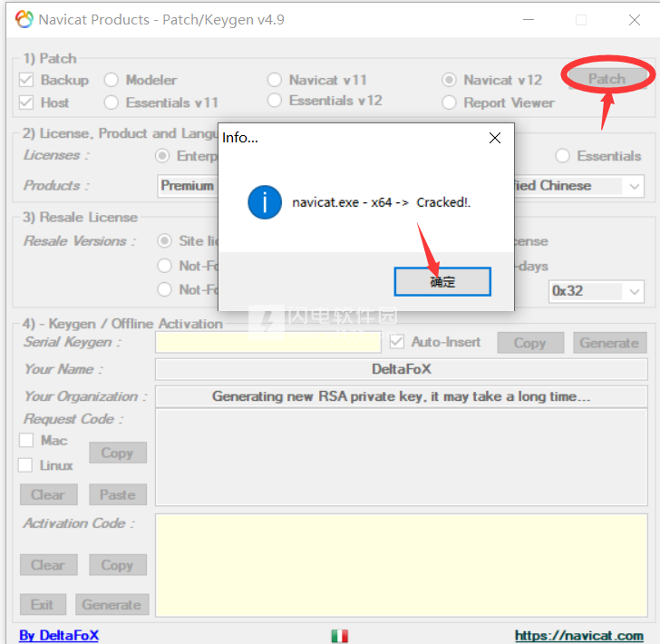Click the Activation Code text area
660x644 pixels.
(x=401, y=565)
